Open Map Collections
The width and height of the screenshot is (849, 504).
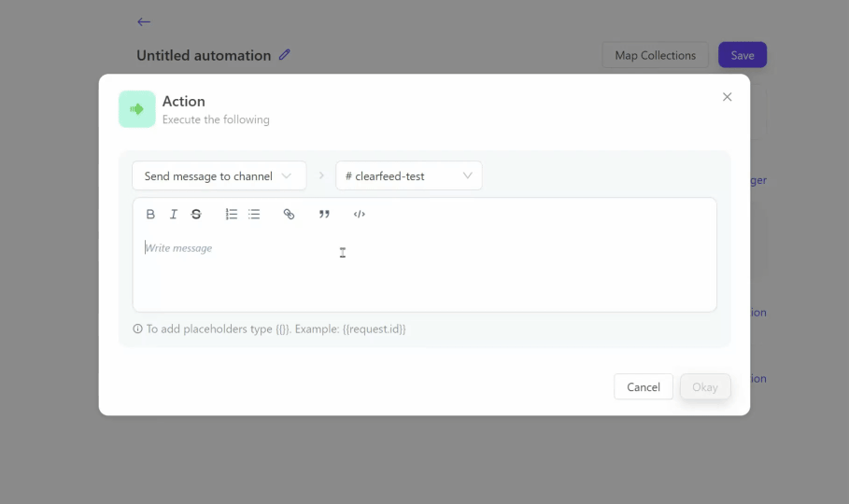(655, 55)
